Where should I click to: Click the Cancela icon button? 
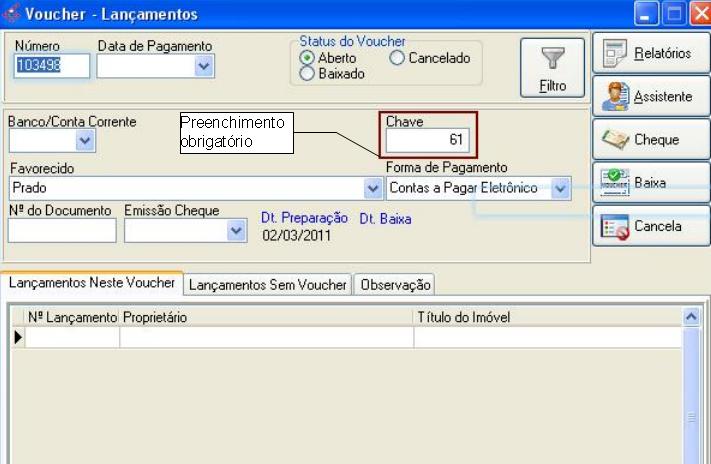pyautogui.click(x=614, y=227)
